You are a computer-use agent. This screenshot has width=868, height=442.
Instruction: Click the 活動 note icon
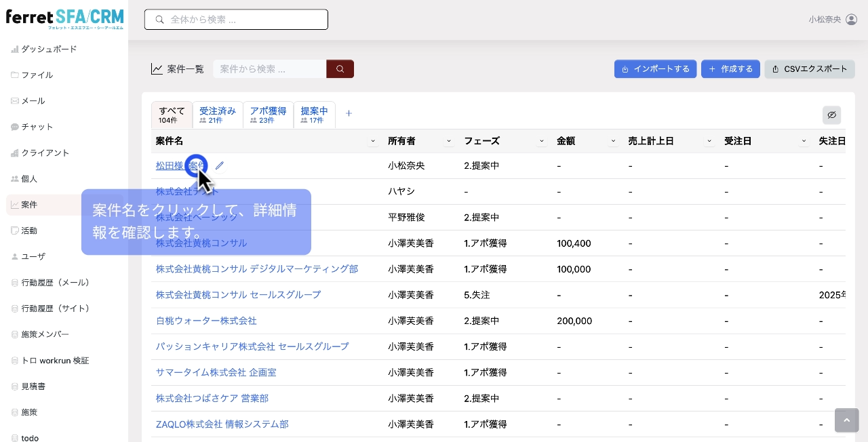(x=15, y=230)
